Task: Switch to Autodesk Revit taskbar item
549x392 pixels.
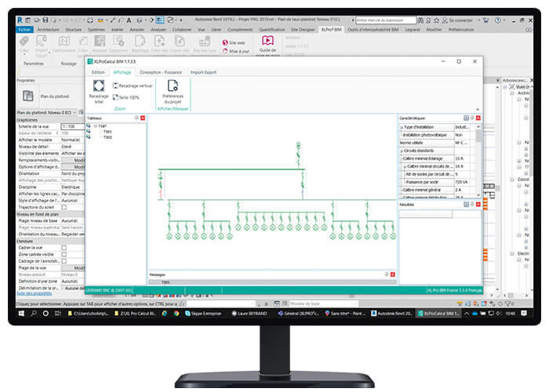Action: (x=391, y=314)
